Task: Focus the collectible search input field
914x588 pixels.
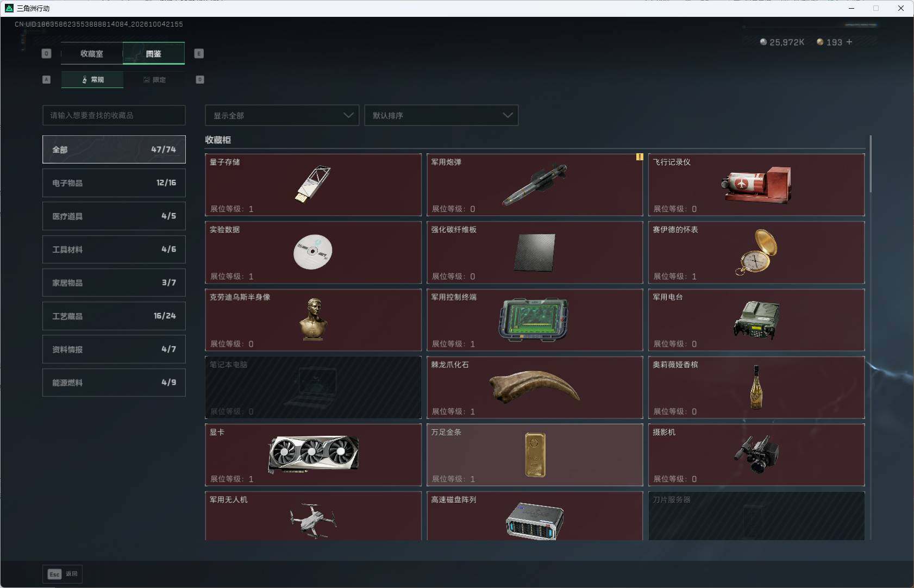Action: 114,115
